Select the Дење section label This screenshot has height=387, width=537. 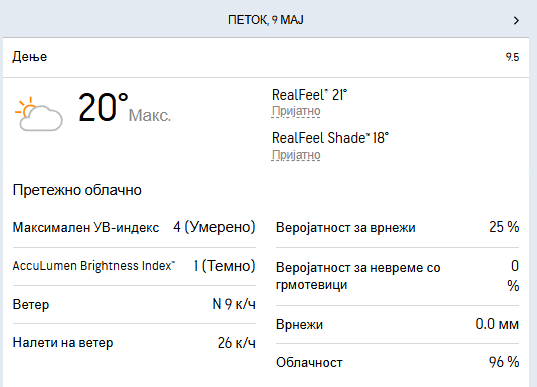click(30, 57)
